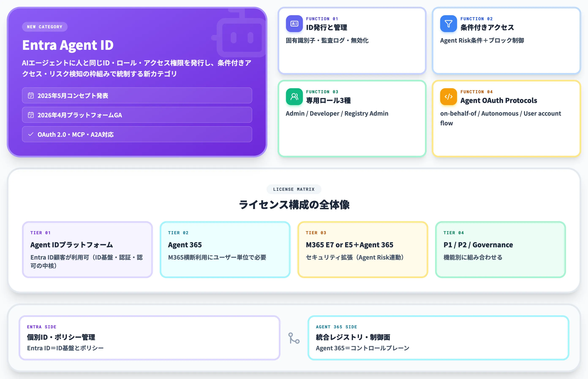Click the text M365横断利用にユーザー単位で必要
Image resolution: width=588 pixels, height=379 pixels.
click(217, 257)
